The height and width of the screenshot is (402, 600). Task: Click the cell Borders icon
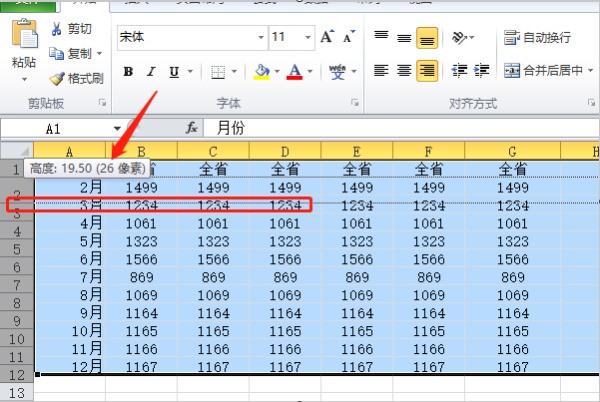(x=218, y=72)
